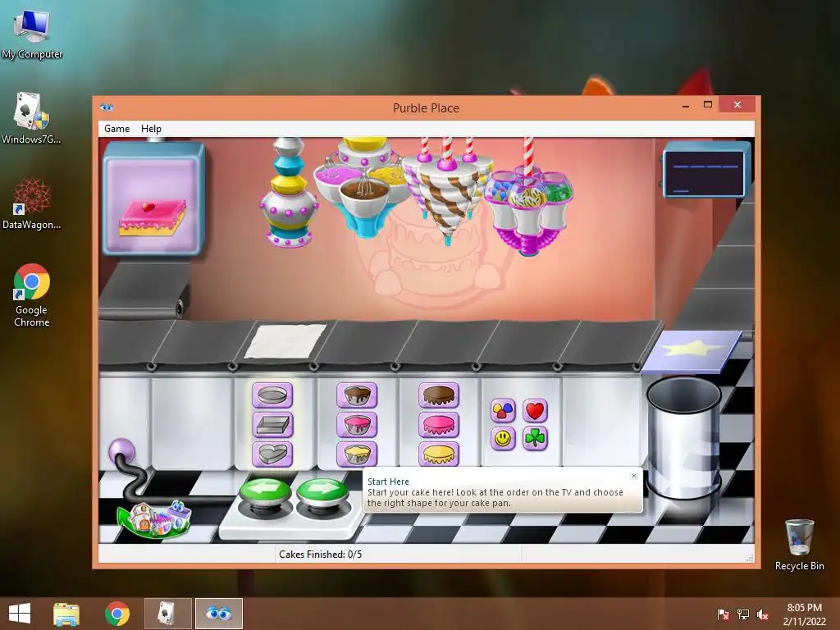Viewport: 840px width, 630px height.
Task: Open File Explorer from taskbar
Action: point(66,614)
